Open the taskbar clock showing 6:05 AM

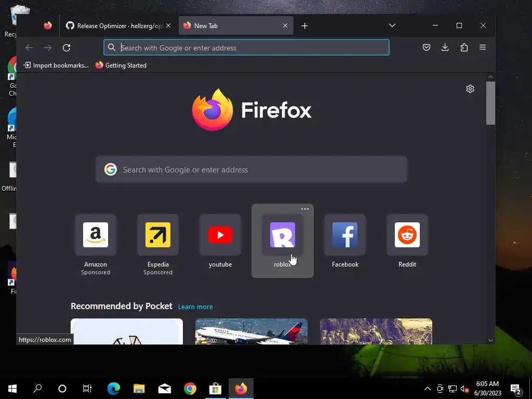pos(487,389)
